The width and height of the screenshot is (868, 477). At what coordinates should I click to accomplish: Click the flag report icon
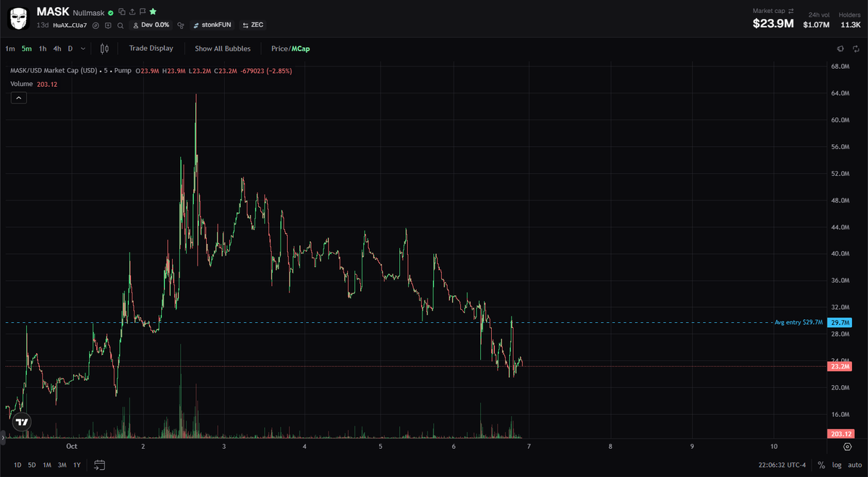pyautogui.click(x=142, y=12)
